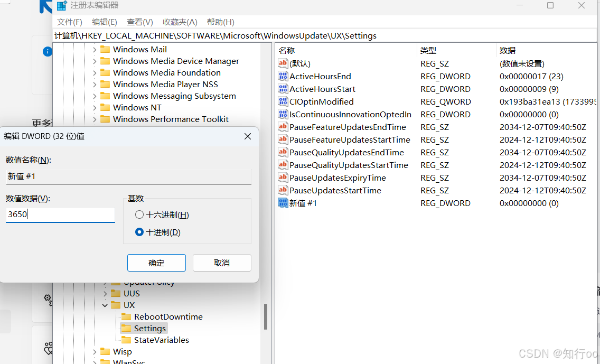600x364 pixels.
Task: Open the 查看(V) menu
Action: click(x=139, y=22)
